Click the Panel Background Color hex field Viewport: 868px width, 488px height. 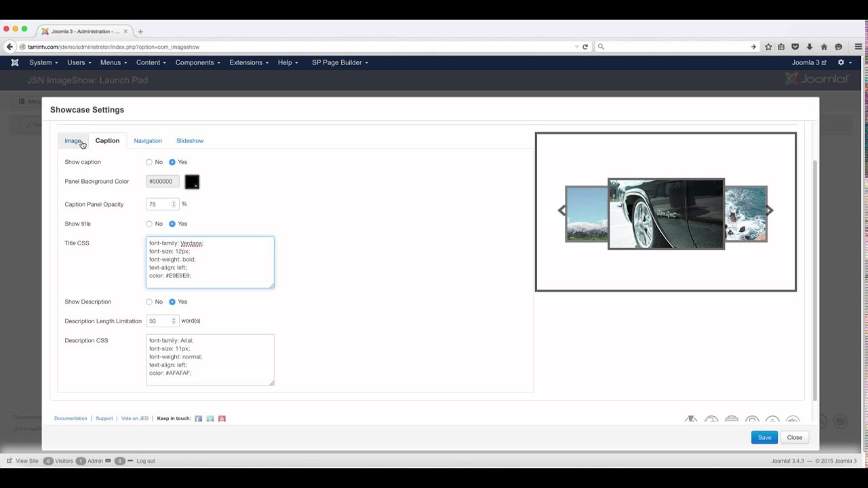coord(163,182)
